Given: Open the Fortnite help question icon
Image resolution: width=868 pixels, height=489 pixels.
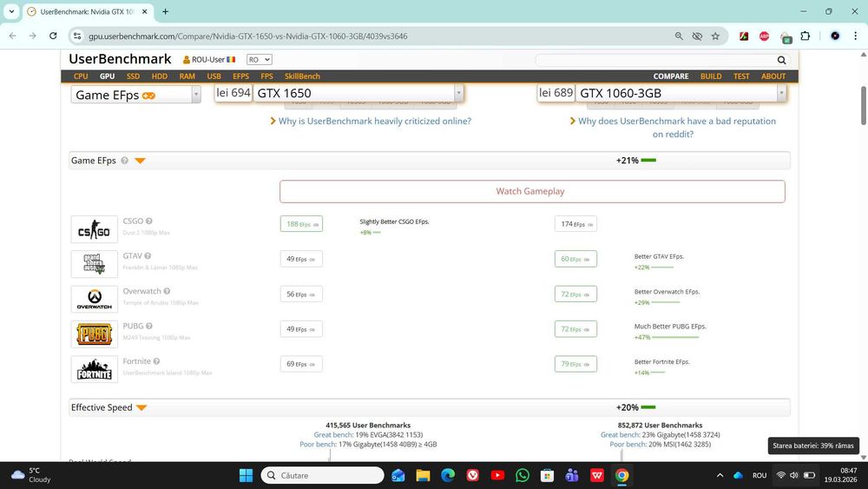Looking at the screenshot, I should point(156,361).
